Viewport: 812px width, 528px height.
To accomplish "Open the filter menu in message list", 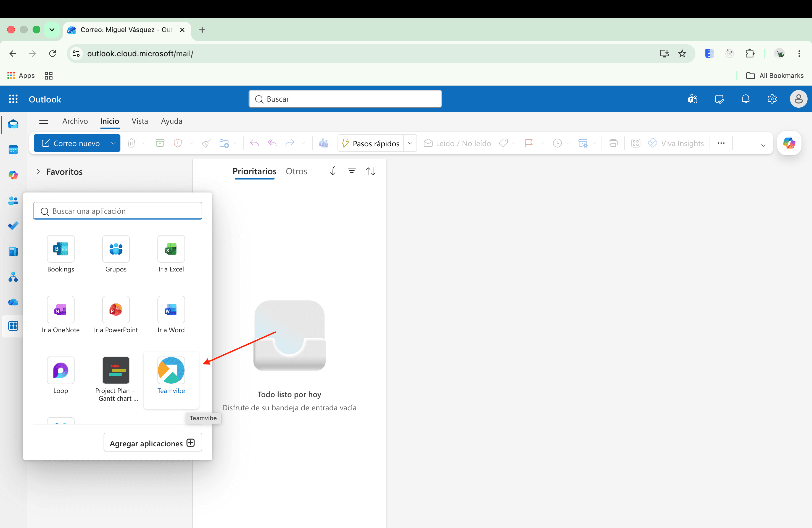I will coord(352,171).
